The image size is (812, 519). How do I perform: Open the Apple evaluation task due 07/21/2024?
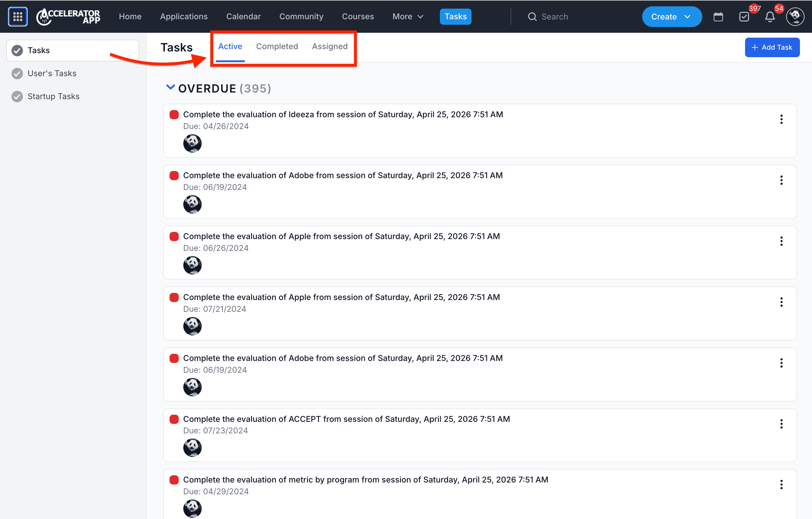341,297
